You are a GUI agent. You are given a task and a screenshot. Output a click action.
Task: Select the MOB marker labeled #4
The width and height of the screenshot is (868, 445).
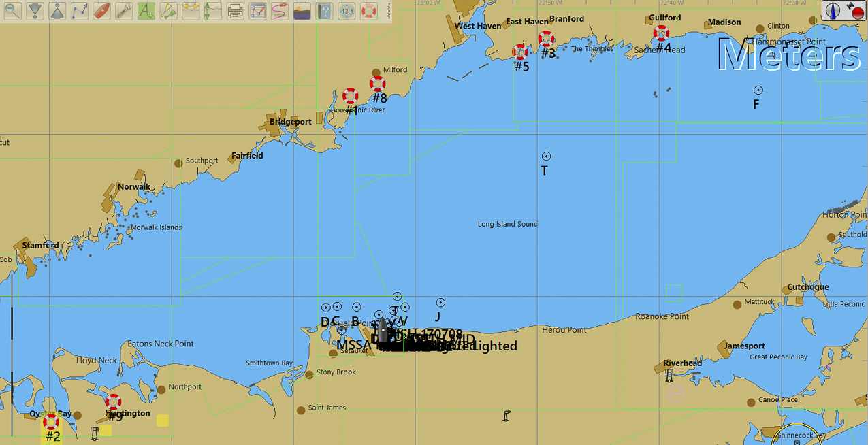(x=661, y=33)
